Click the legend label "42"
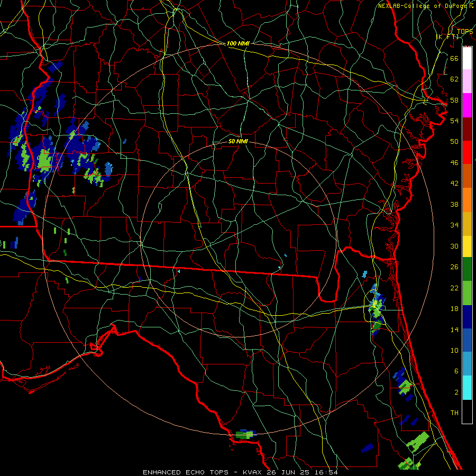Screen dimensions: 476x476 454,183
